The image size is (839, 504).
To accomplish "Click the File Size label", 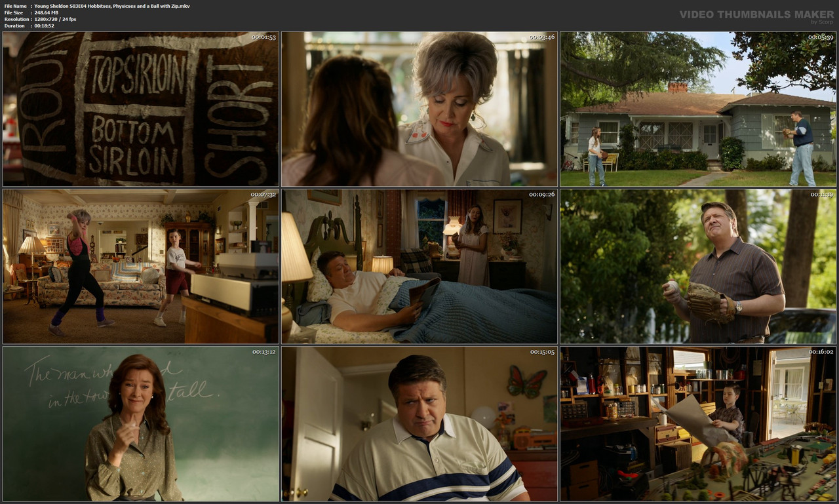I will point(14,12).
